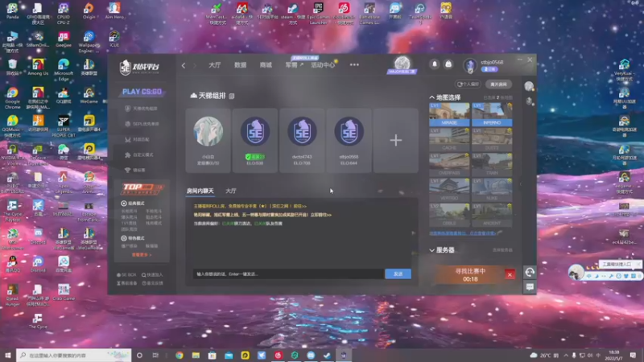Open Google Chrome from the taskbar

(180, 355)
